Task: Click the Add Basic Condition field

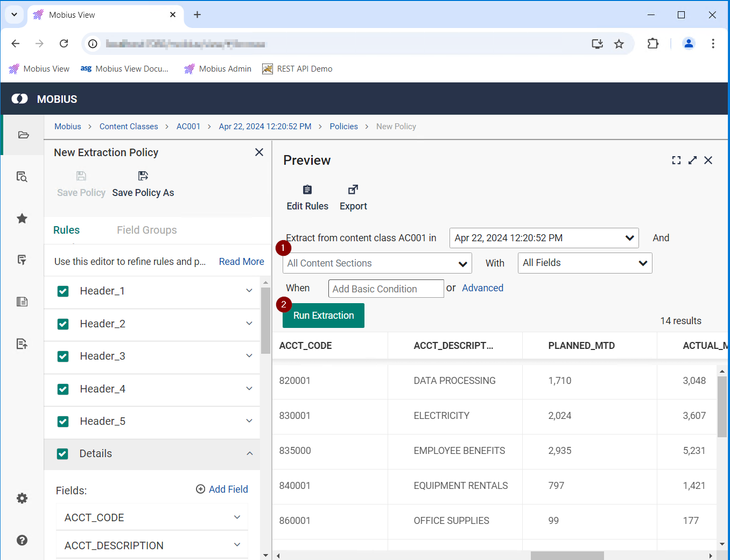Action: click(x=385, y=289)
